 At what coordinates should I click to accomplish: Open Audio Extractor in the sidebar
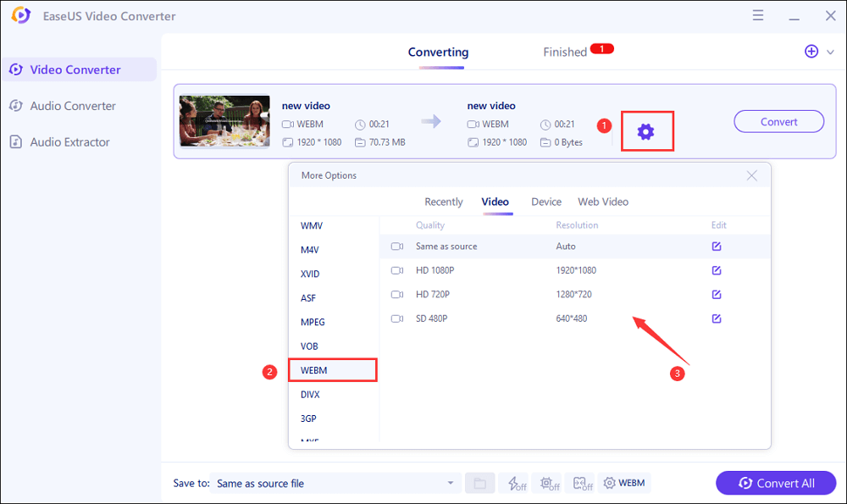pyautogui.click(x=69, y=142)
